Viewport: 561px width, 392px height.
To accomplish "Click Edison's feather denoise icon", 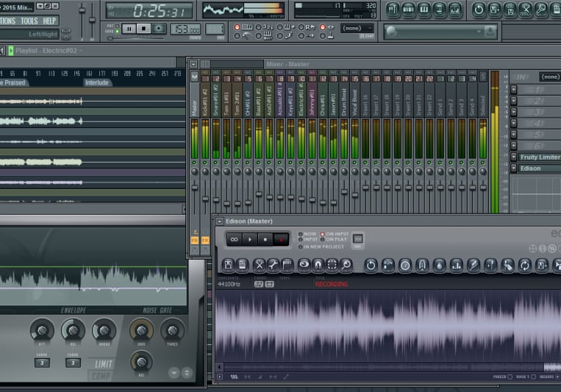I will pos(474,266).
